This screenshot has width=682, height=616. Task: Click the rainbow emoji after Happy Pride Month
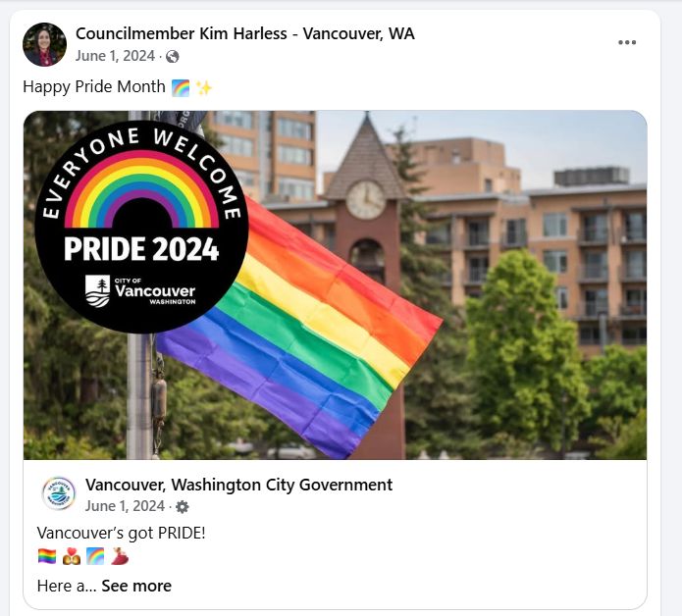(181, 88)
